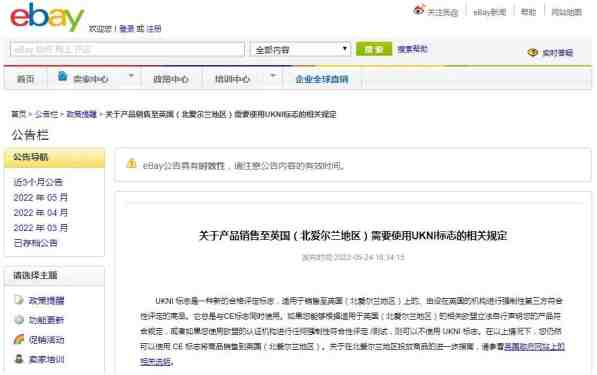Select the 促销活动 topic link
This screenshot has width=597, height=375.
pyautogui.click(x=46, y=340)
